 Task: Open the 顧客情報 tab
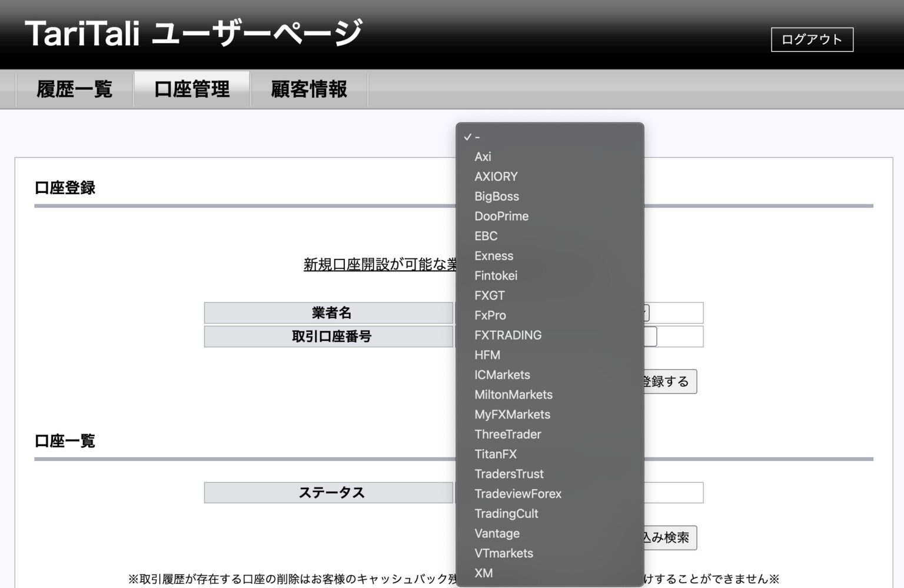[x=308, y=88]
